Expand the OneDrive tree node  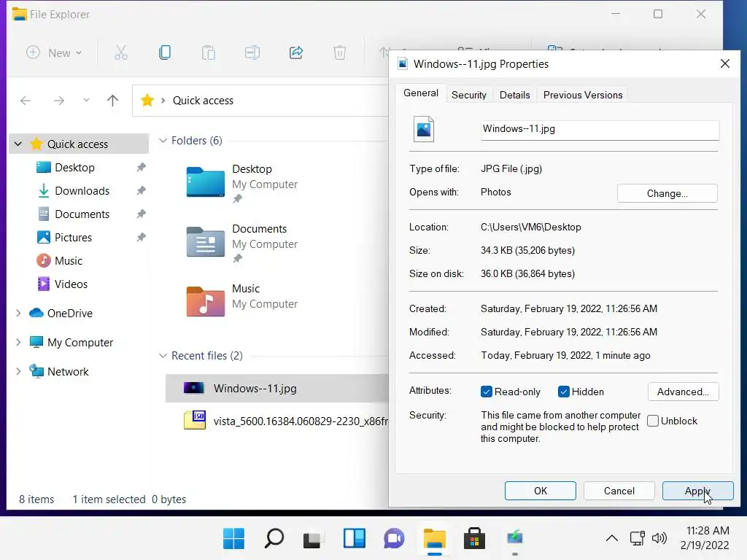(x=18, y=313)
